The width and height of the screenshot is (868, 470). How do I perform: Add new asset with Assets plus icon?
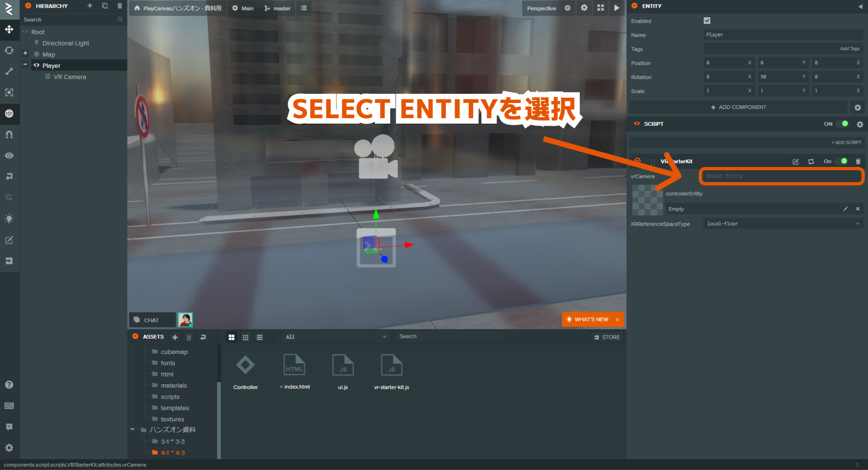coord(175,337)
